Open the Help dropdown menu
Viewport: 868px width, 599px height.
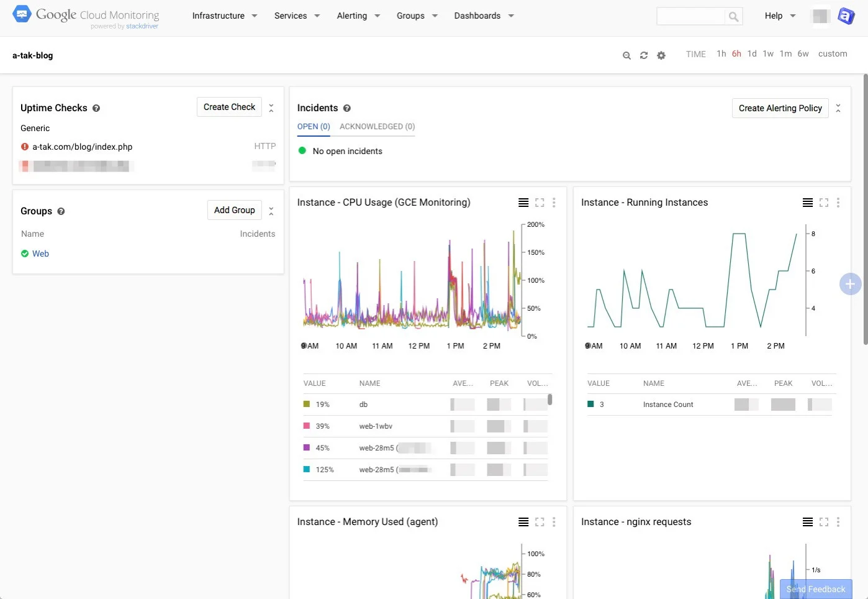(x=780, y=16)
